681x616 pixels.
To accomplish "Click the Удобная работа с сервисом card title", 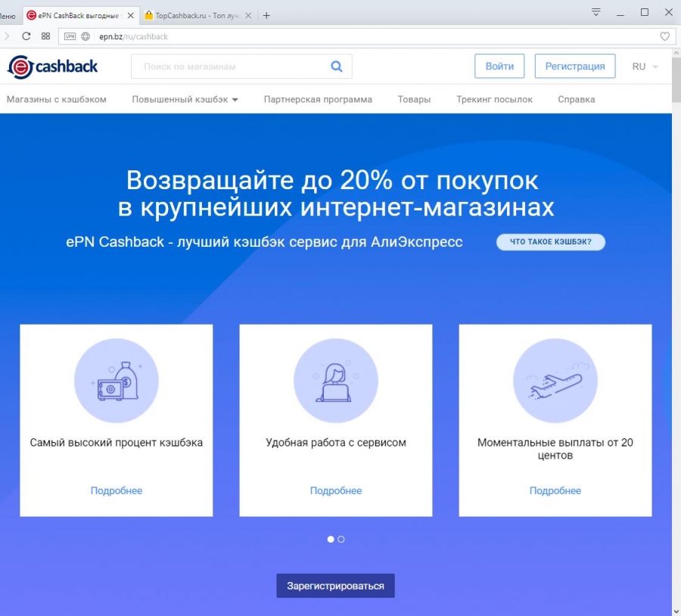I will (x=336, y=443).
